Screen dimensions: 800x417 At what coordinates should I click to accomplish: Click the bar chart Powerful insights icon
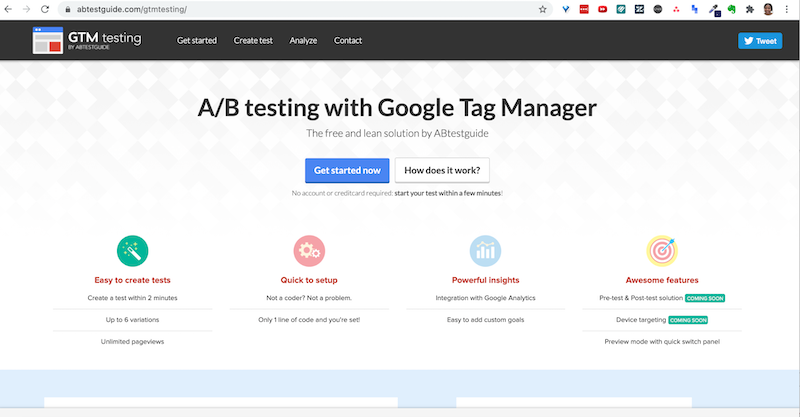[485, 251]
